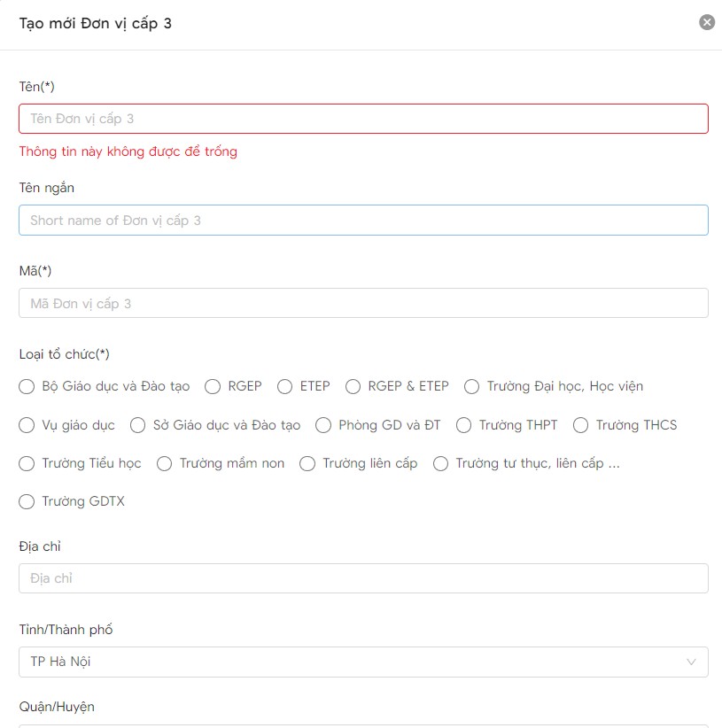This screenshot has width=722, height=728.
Task: Click the Tên Đơn vị cấp 3 name field
Action: [363, 119]
